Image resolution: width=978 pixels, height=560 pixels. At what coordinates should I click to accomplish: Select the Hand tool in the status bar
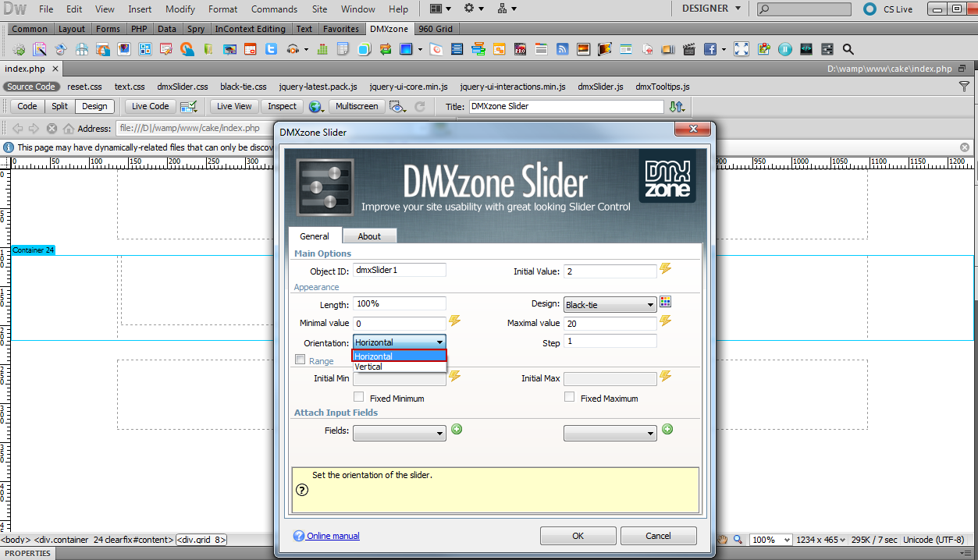[x=723, y=540]
